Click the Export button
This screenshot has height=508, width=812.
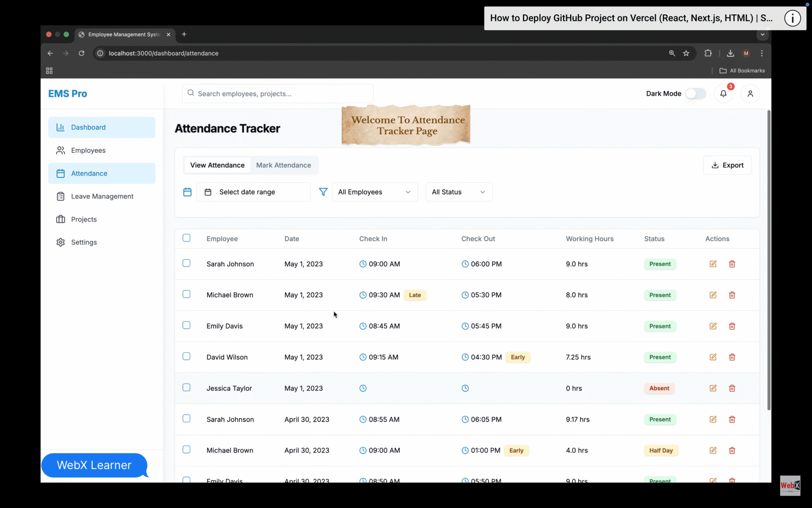[728, 165]
